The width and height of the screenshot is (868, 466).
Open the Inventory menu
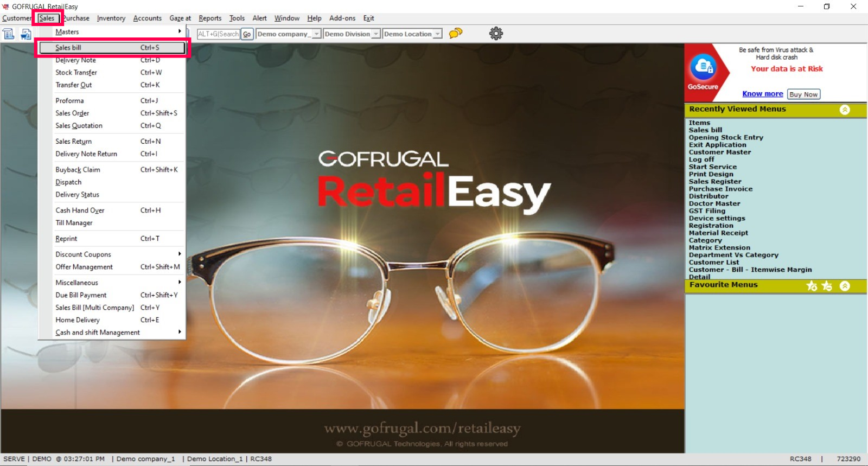pyautogui.click(x=111, y=18)
